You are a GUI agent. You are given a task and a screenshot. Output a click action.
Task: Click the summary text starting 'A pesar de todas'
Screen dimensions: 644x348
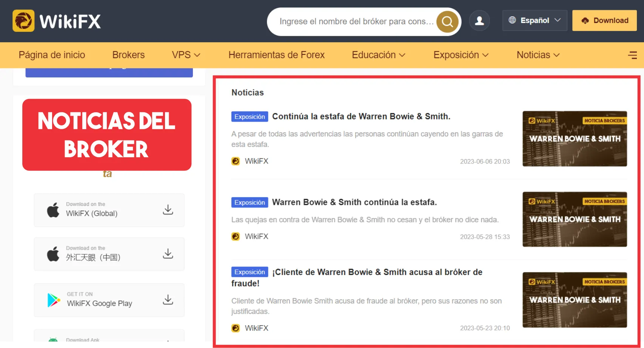(x=367, y=139)
